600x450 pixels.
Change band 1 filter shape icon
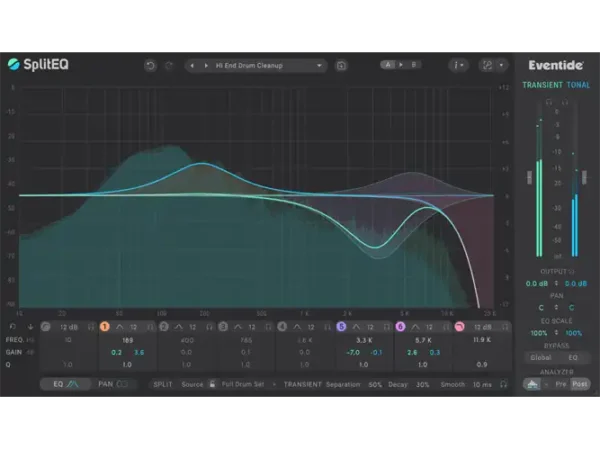pyautogui.click(x=120, y=327)
